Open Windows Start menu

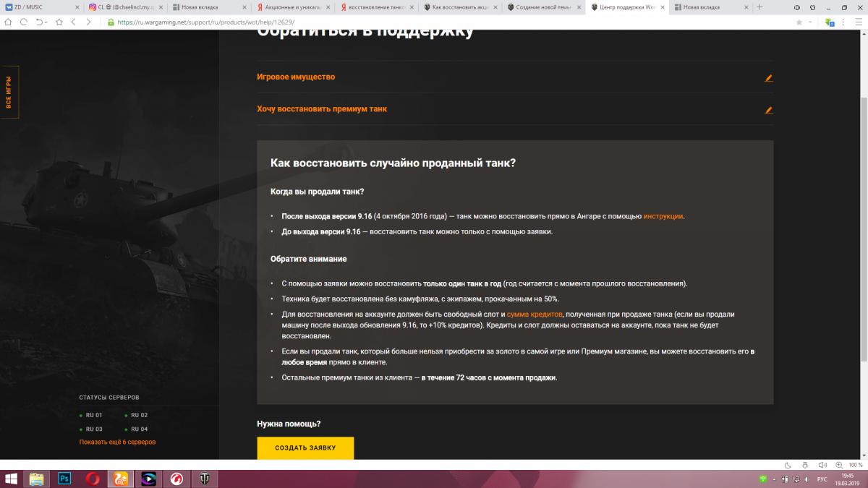pyautogui.click(x=12, y=479)
